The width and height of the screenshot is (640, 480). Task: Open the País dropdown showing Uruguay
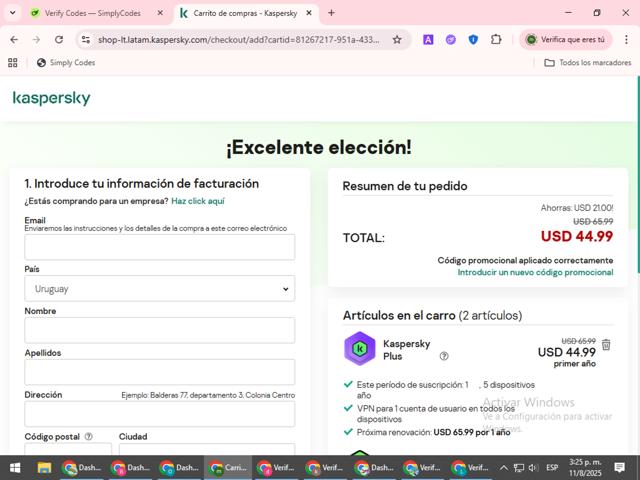[x=160, y=289]
